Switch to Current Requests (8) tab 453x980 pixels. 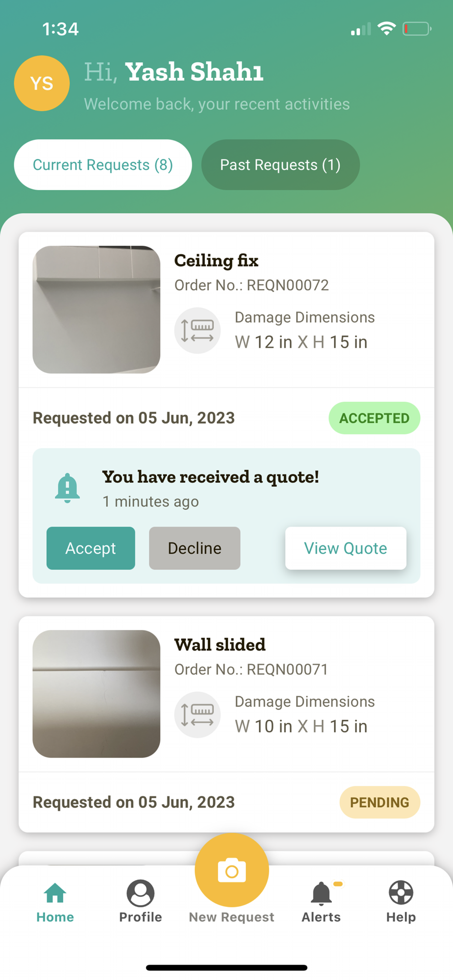pos(103,165)
